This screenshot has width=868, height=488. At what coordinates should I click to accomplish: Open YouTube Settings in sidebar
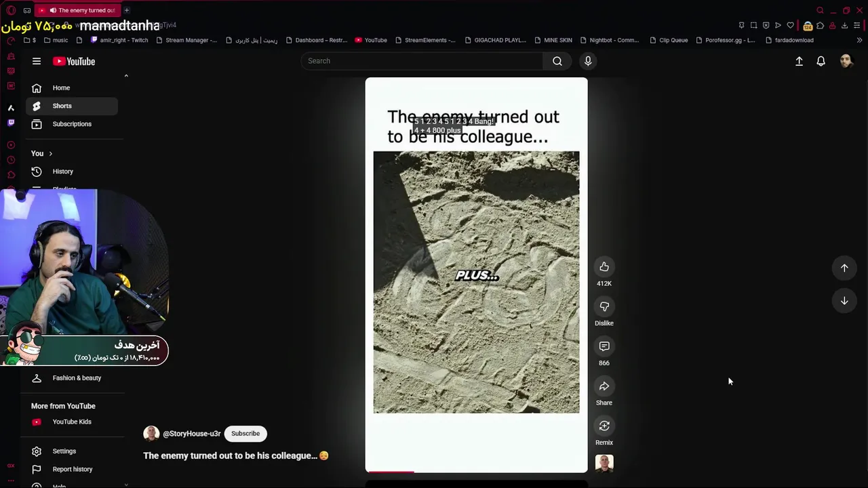(72, 451)
